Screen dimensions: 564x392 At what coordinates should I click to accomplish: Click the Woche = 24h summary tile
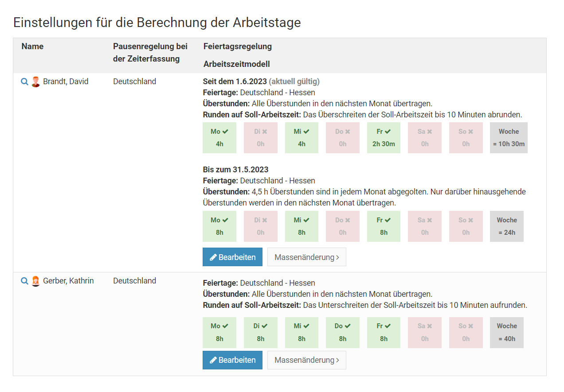click(x=507, y=226)
